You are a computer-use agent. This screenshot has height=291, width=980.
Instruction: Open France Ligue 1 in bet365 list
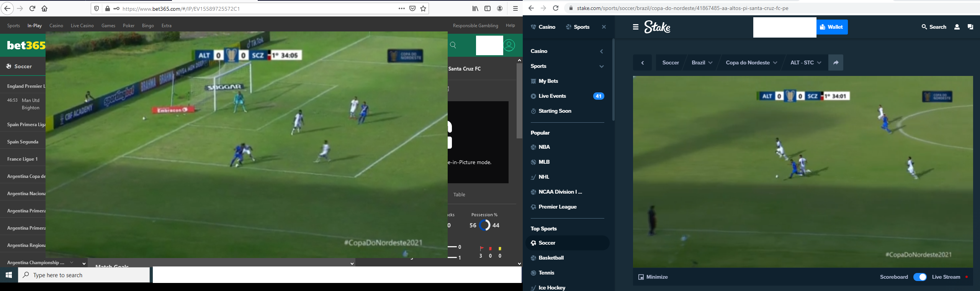(22, 159)
